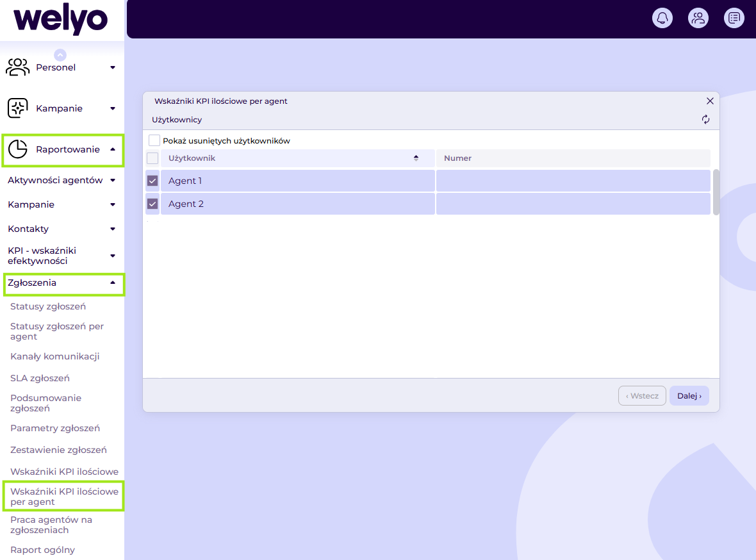Expand the Kampanie submenu arrow under Raportowanie

click(112, 204)
